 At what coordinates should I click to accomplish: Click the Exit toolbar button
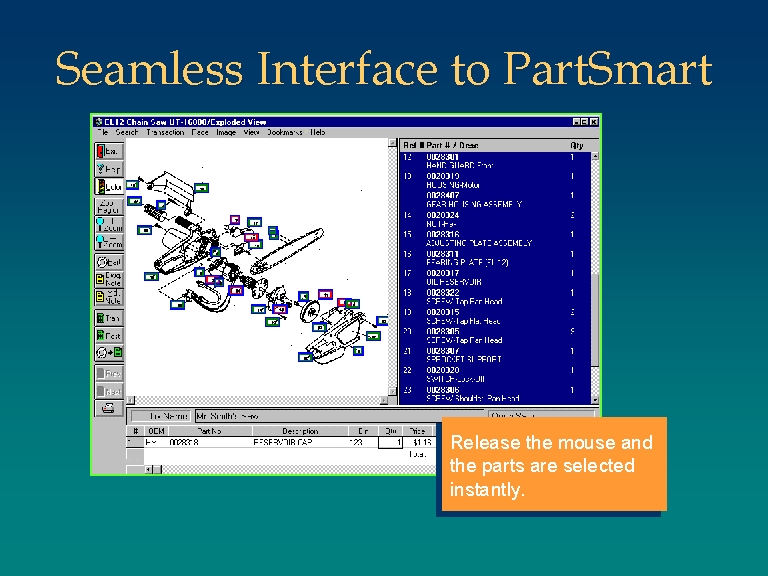109,151
